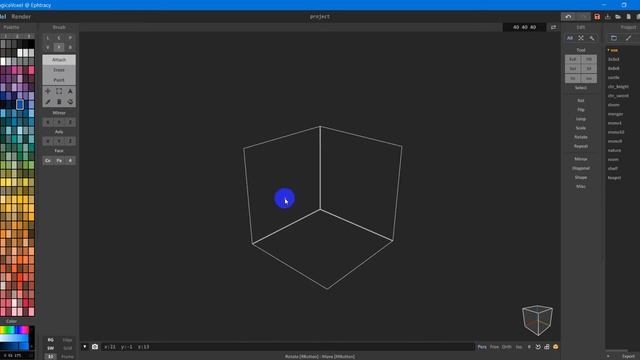Switch to Iso camera mode

[519, 347]
